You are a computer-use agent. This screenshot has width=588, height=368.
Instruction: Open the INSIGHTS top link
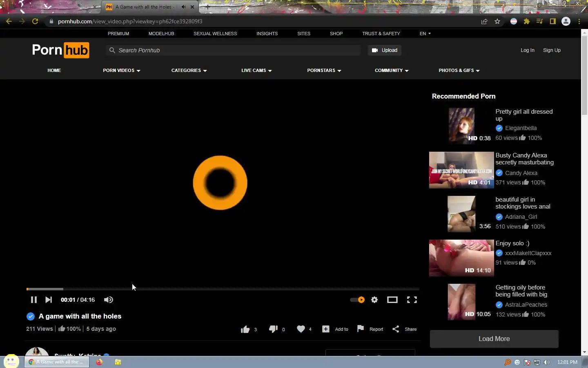[267, 34]
